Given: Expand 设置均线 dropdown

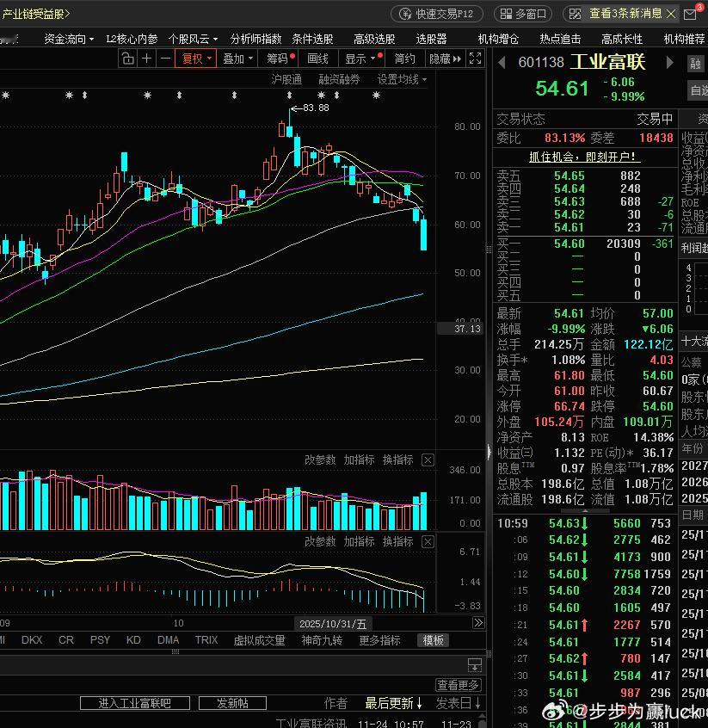Looking at the screenshot, I should (x=402, y=79).
